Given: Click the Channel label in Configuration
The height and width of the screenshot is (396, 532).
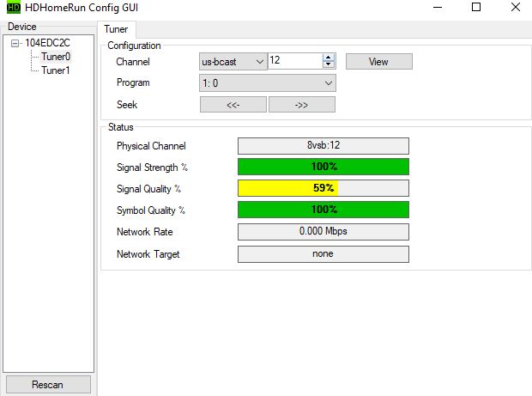Looking at the screenshot, I should point(133,62).
